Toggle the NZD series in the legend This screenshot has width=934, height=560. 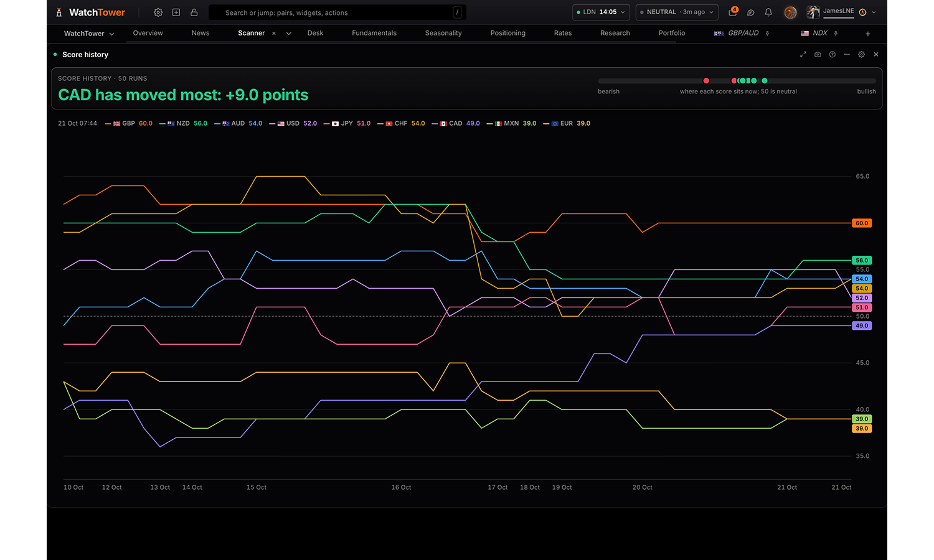pos(184,123)
